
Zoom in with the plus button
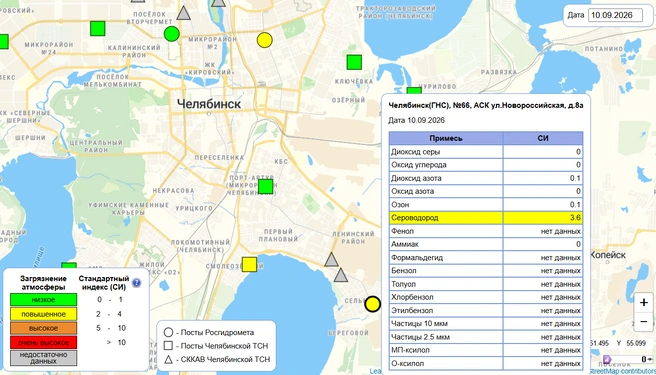point(643,303)
